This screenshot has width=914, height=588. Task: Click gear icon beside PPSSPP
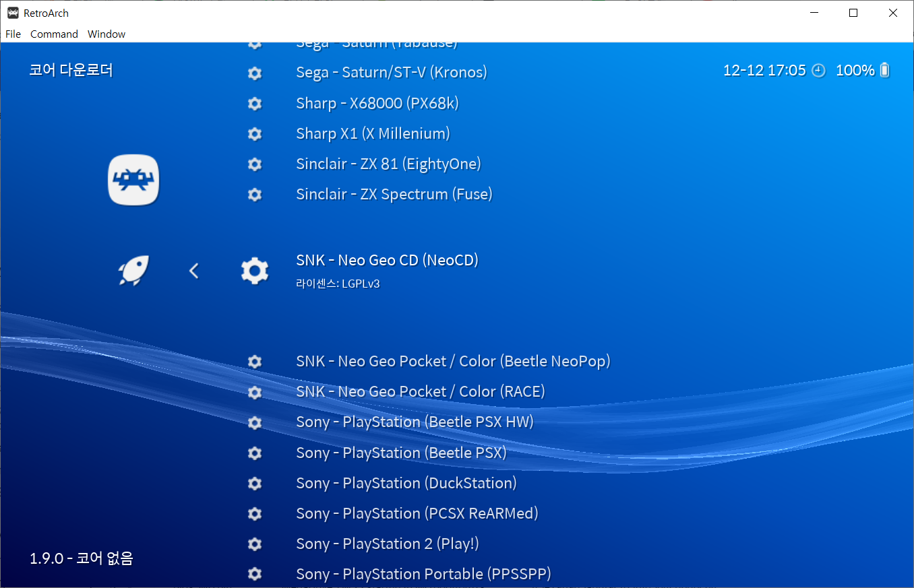pos(255,574)
